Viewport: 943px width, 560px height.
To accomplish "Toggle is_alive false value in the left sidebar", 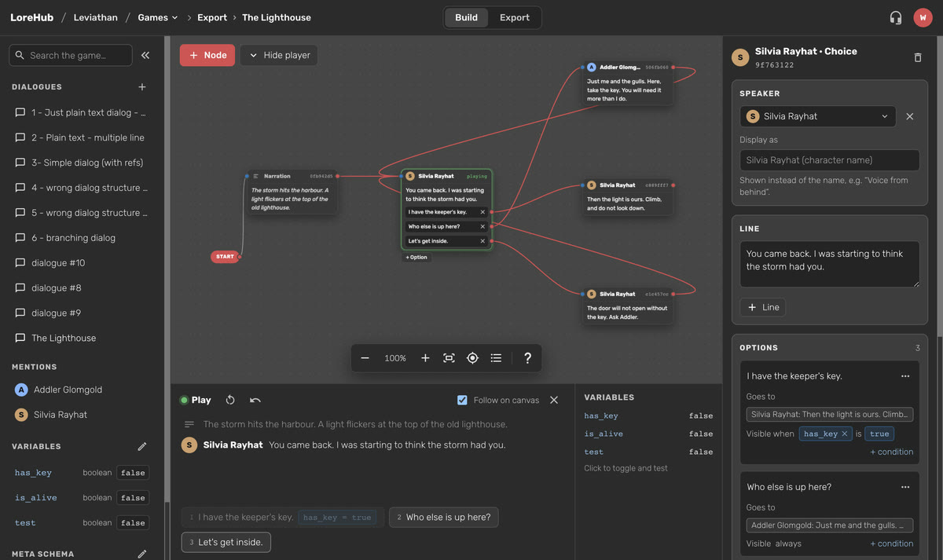I will (133, 498).
